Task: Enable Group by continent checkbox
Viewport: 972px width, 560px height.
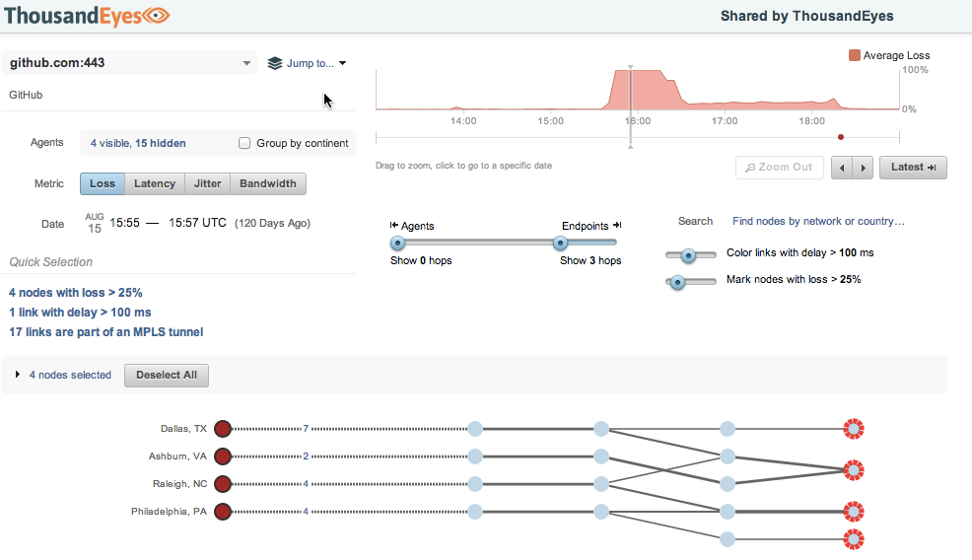Action: 244,143
